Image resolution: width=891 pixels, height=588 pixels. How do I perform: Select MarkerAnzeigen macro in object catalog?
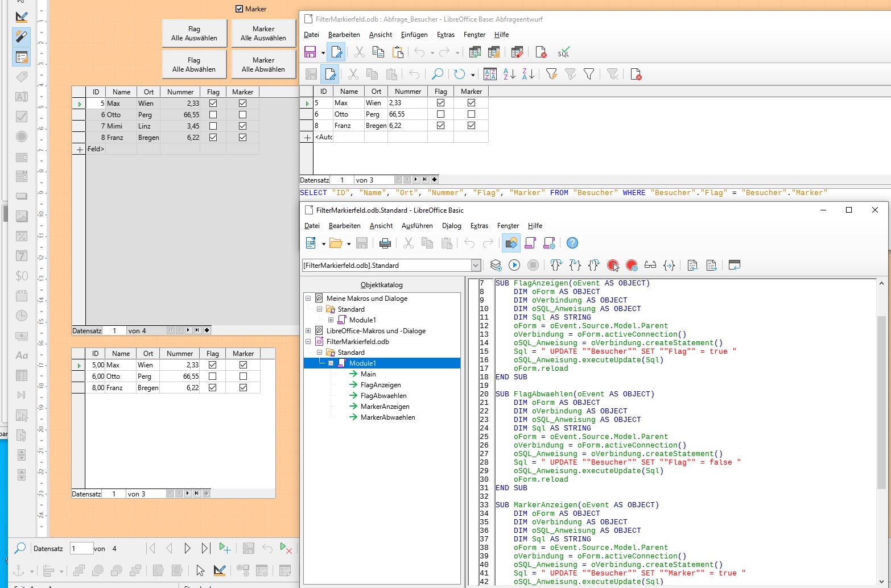(x=385, y=406)
